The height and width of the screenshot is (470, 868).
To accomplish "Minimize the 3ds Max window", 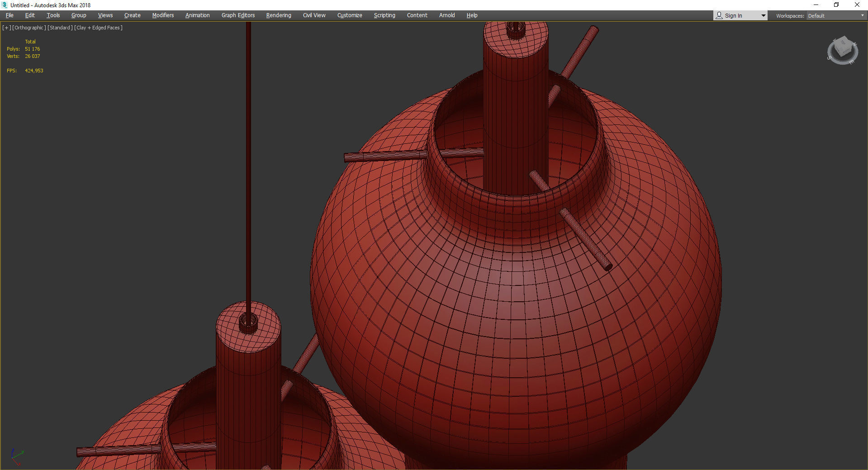I will pos(816,5).
